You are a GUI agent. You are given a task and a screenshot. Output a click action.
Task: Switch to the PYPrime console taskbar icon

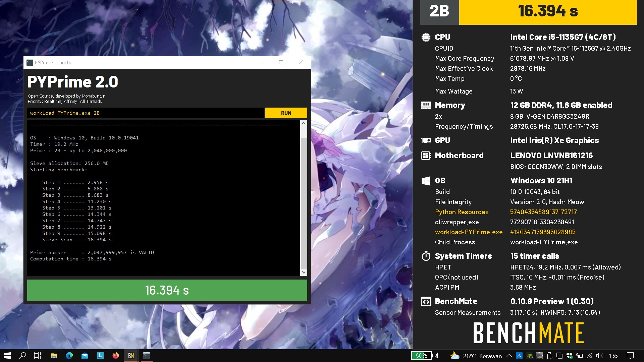[x=147, y=356]
